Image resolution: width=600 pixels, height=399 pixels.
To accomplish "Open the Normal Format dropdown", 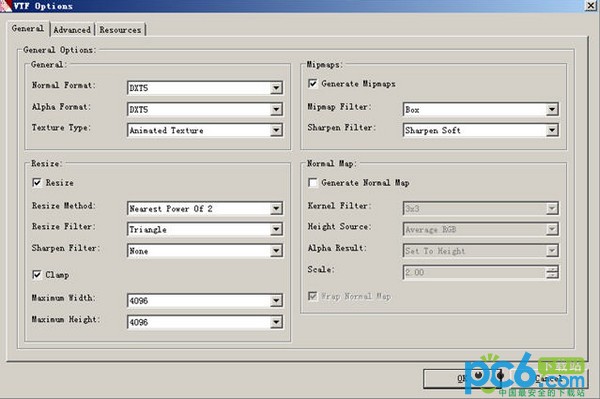I will point(205,88).
